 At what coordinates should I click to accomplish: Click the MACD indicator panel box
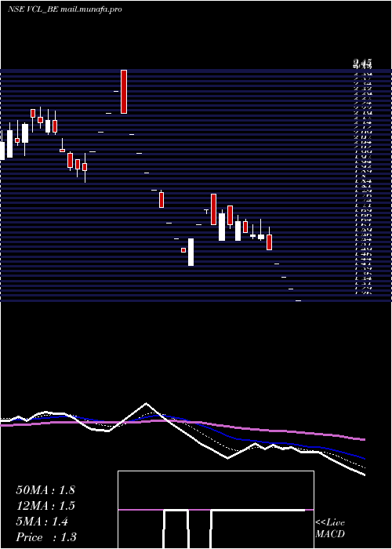click(216, 510)
